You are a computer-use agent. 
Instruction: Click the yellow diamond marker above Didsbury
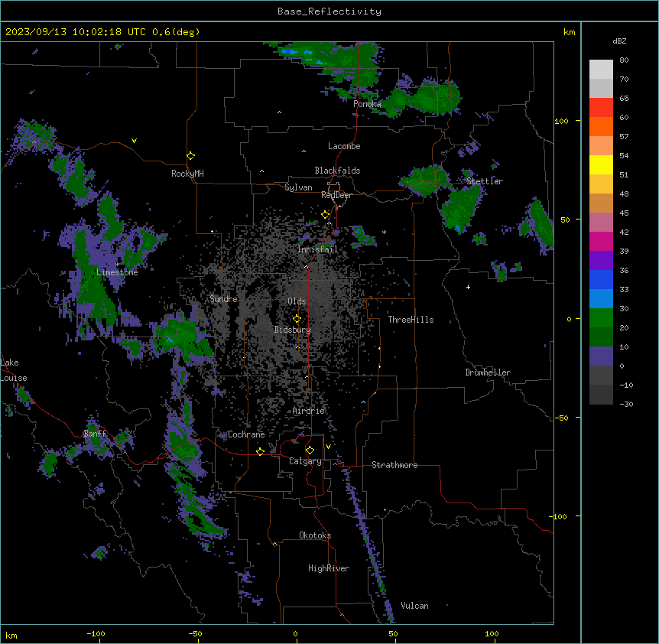[297, 319]
